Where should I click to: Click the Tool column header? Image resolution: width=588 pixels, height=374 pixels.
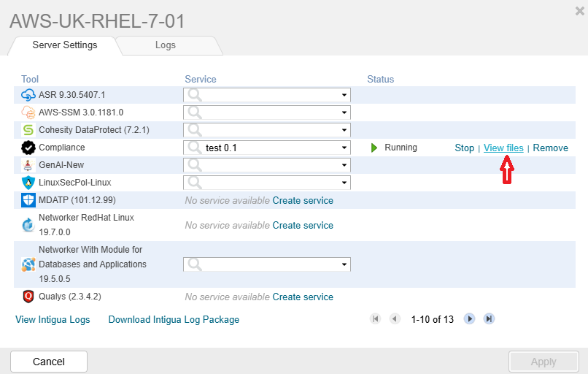30,79
